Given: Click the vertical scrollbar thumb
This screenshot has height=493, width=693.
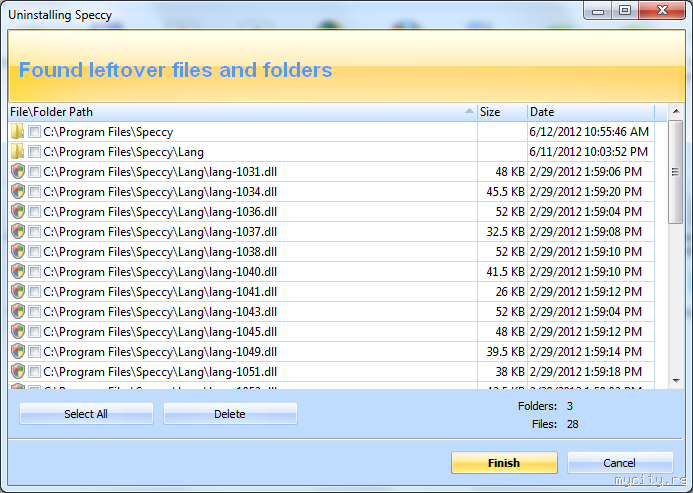Looking at the screenshot, I should click(x=675, y=172).
